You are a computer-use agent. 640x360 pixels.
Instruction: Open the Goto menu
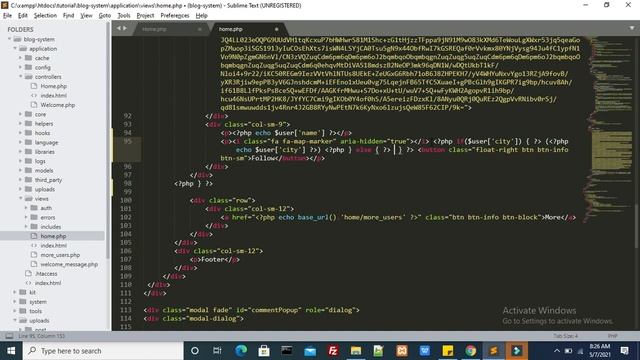(105, 16)
